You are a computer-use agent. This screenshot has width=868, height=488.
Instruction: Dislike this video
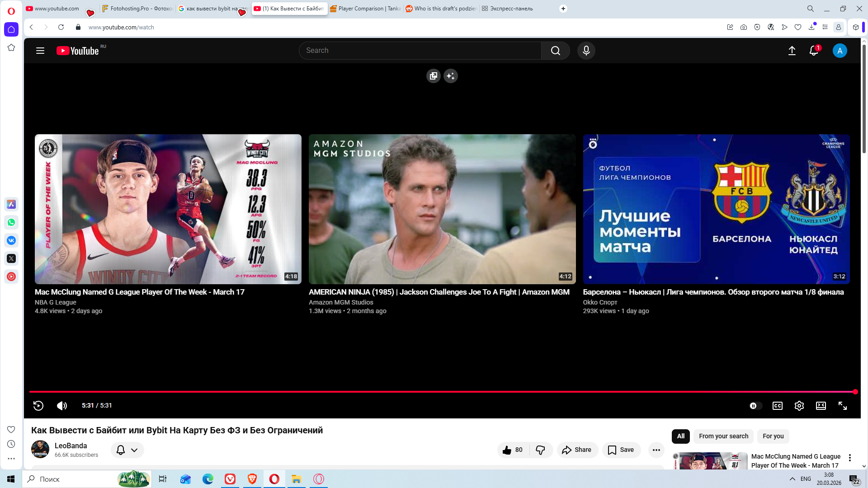(540, 450)
